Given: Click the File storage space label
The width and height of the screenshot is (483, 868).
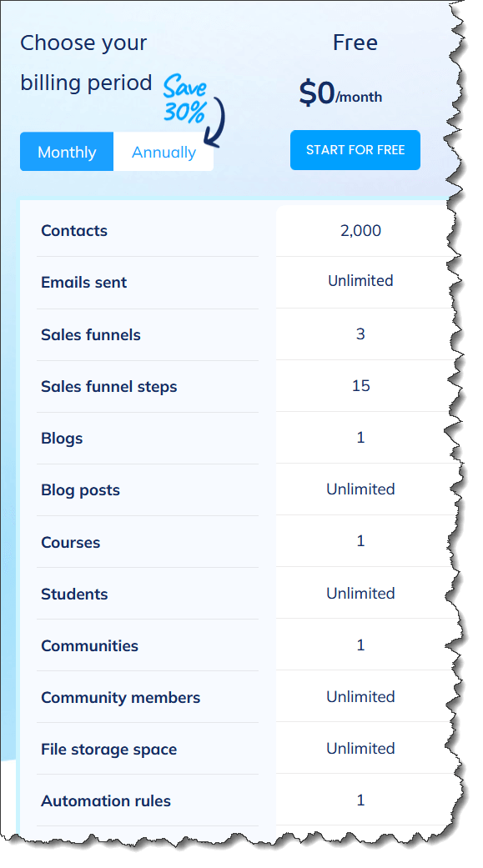Looking at the screenshot, I should [x=109, y=749].
